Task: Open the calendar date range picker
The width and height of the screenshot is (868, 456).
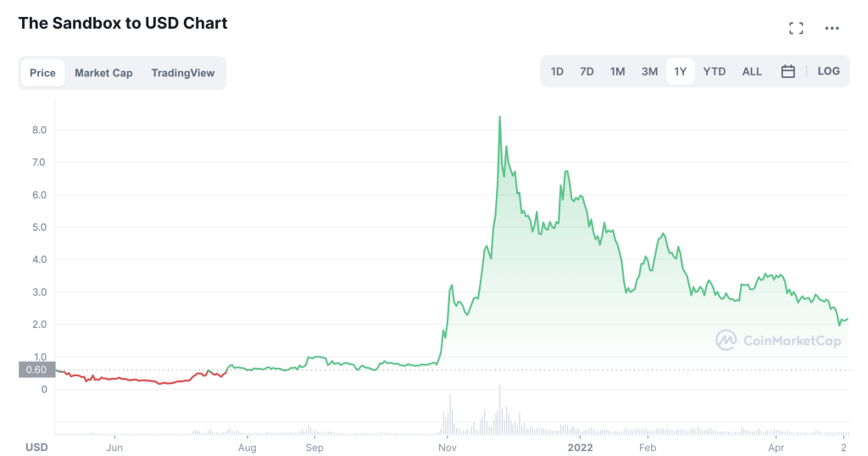Action: (787, 72)
